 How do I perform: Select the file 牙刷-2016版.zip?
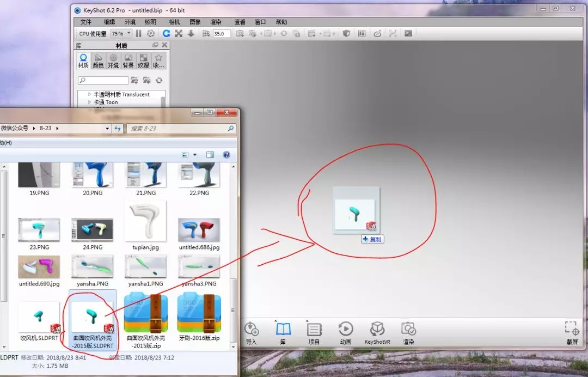[x=199, y=318]
